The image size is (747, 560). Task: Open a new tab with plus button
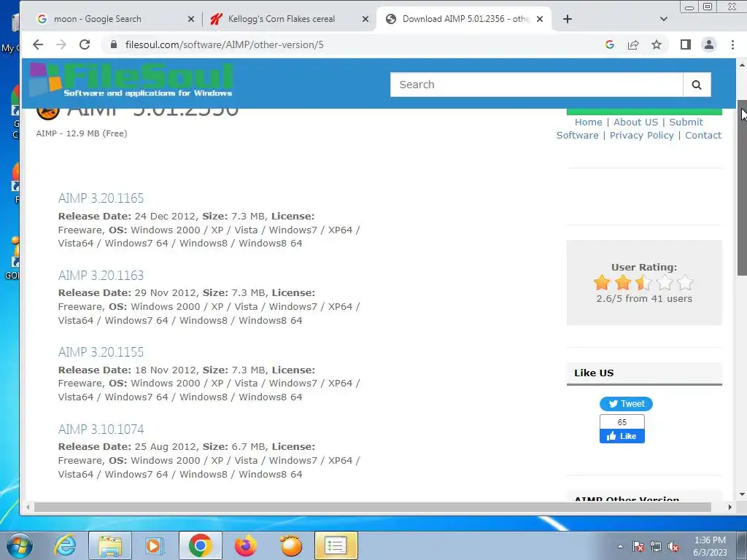568,19
